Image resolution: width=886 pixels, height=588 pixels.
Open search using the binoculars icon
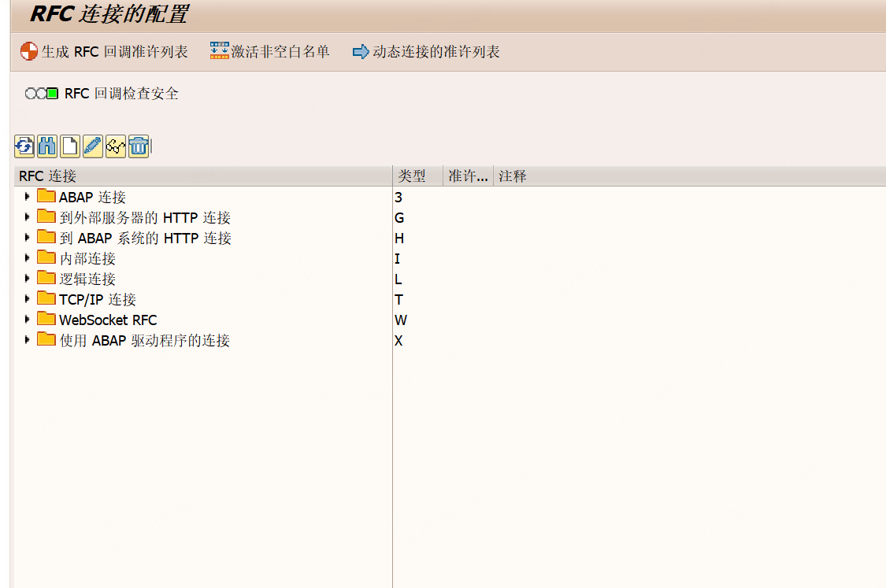46,146
